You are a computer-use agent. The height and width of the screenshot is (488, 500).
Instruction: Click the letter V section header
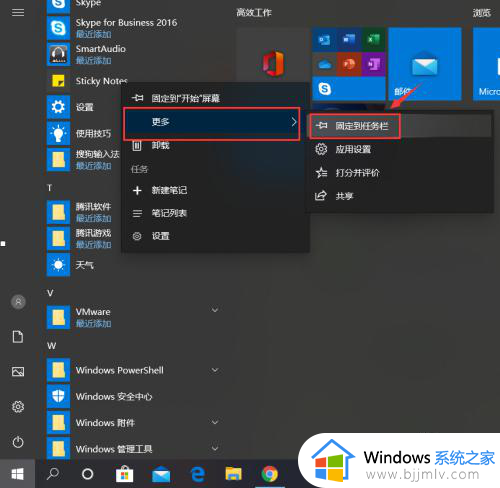click(50, 293)
